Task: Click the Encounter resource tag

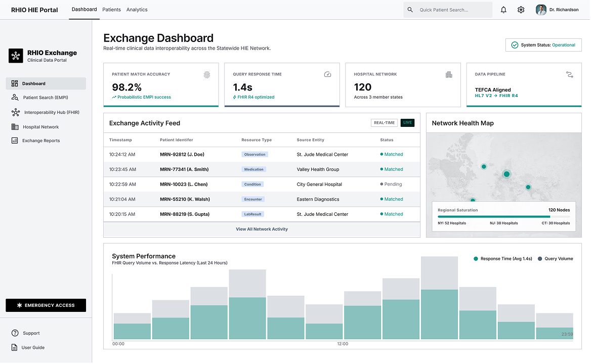Action: 255,200
